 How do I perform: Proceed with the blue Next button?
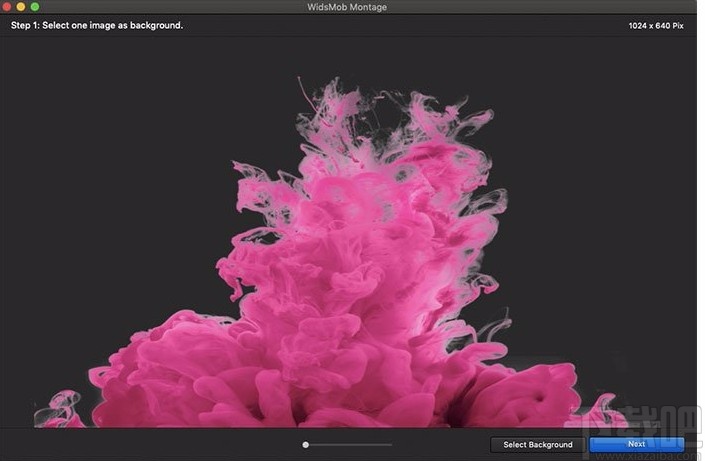[637, 444]
